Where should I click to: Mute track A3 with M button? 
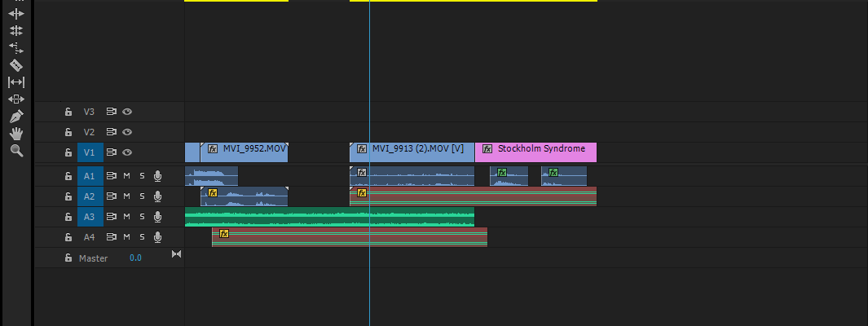pos(127,217)
